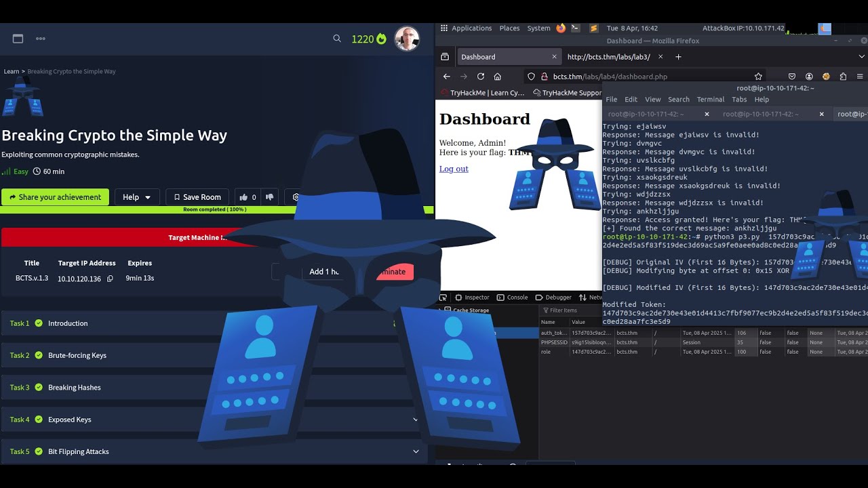Launch Firefox from the top panel icon

561,28
